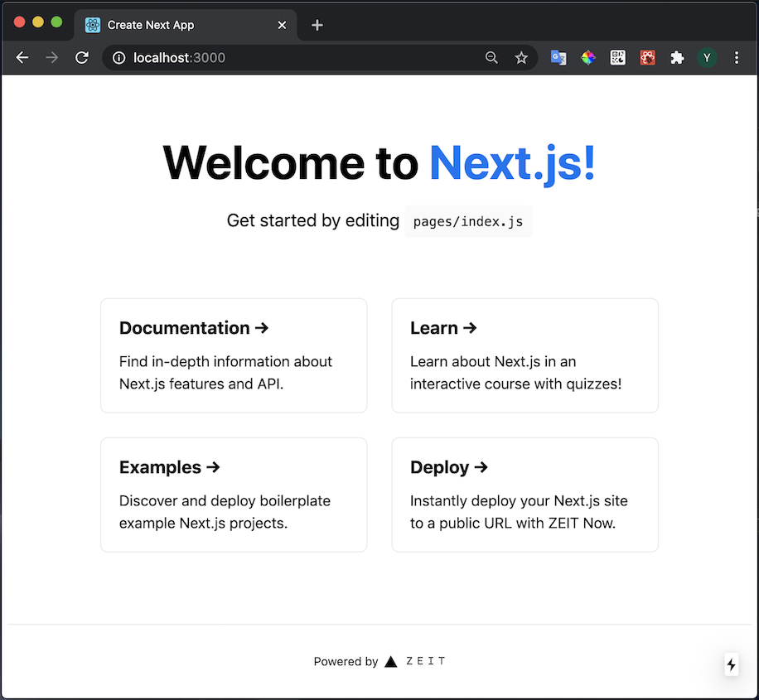Open the colorful color-picker extension

coord(588,58)
